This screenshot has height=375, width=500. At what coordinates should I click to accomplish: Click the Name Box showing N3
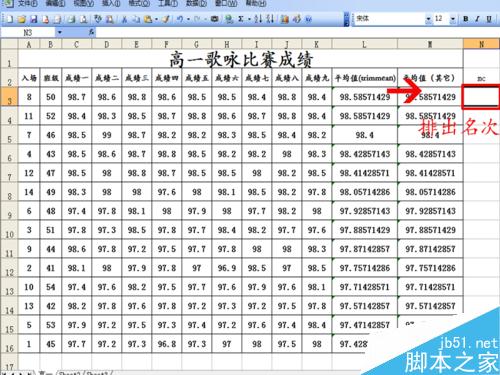[28, 32]
